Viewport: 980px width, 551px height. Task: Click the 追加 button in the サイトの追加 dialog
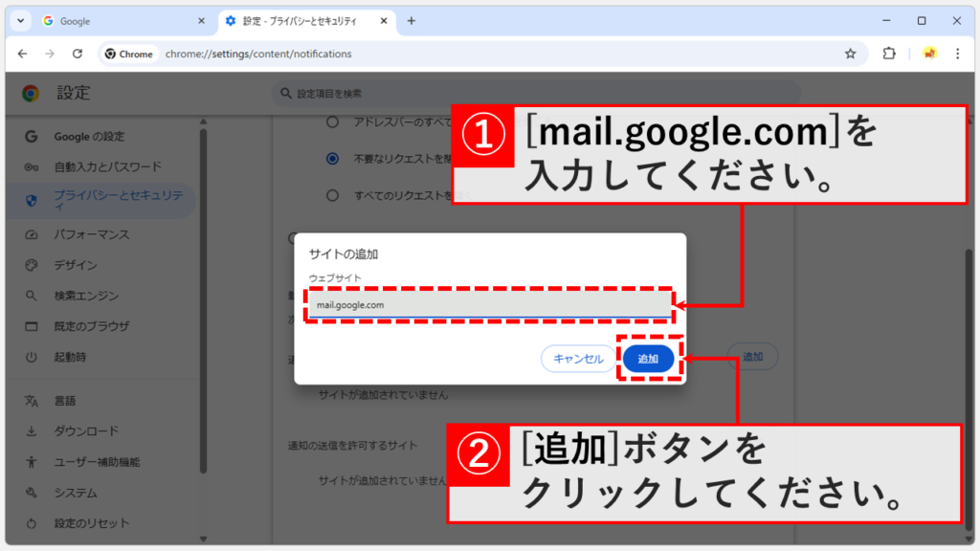(648, 357)
